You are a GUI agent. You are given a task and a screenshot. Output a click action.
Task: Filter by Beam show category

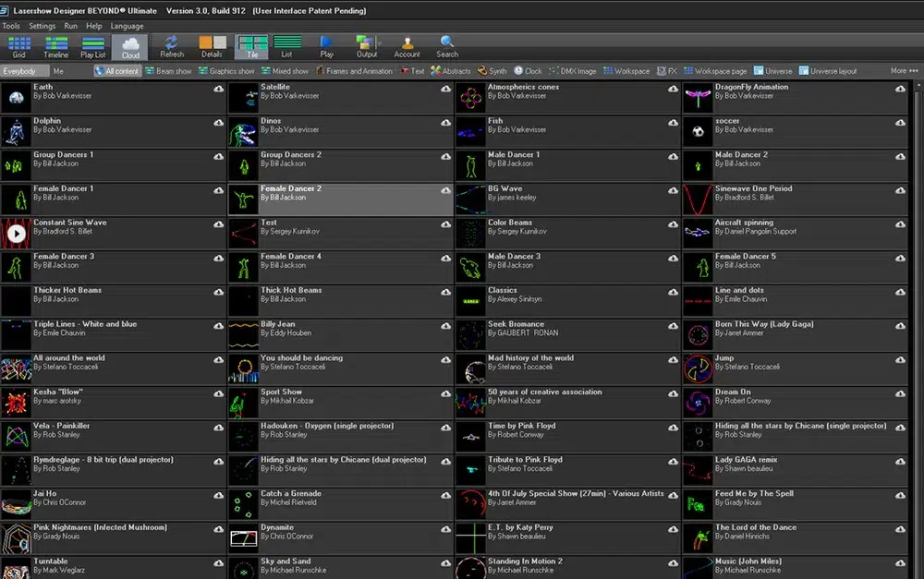point(168,71)
